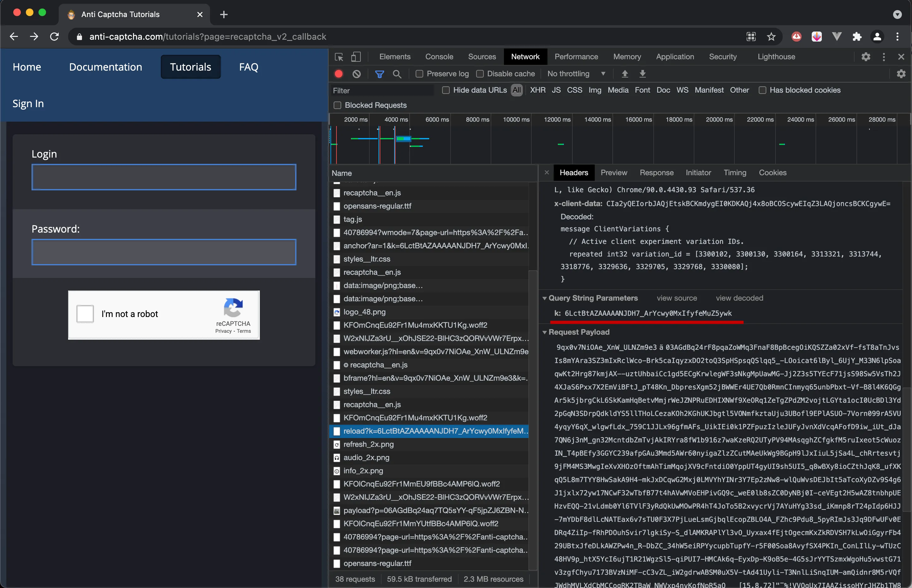Tick the I'm not a robot checkbox
Screen dimensions: 912x588
(85, 314)
